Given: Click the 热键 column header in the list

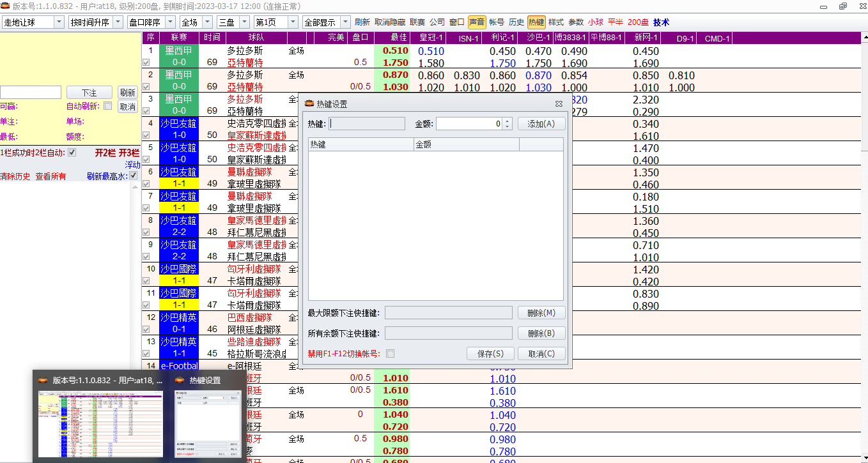Looking at the screenshot, I should [361, 145].
